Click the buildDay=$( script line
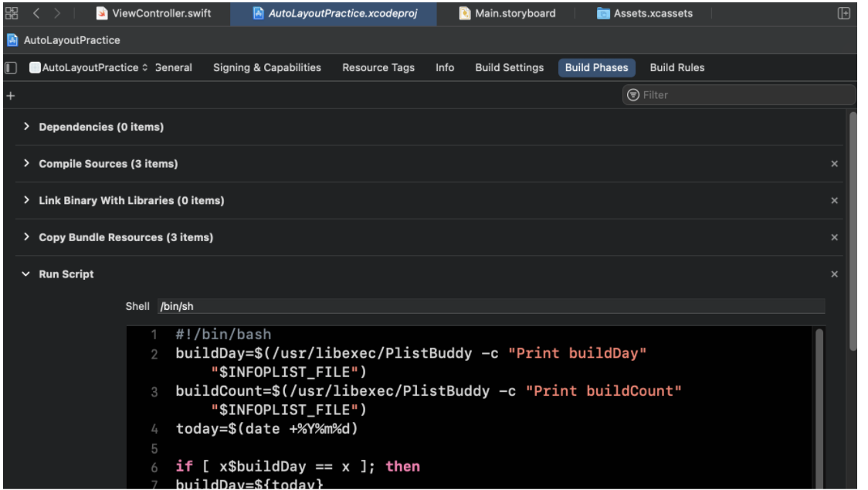 411,362
